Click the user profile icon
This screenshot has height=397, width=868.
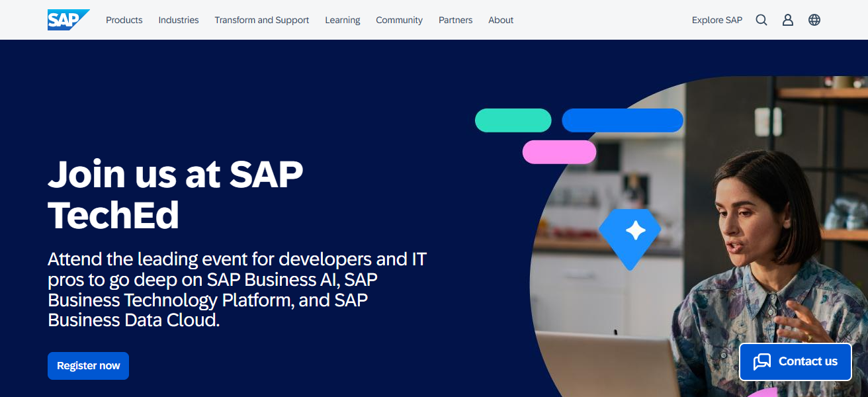coord(787,20)
